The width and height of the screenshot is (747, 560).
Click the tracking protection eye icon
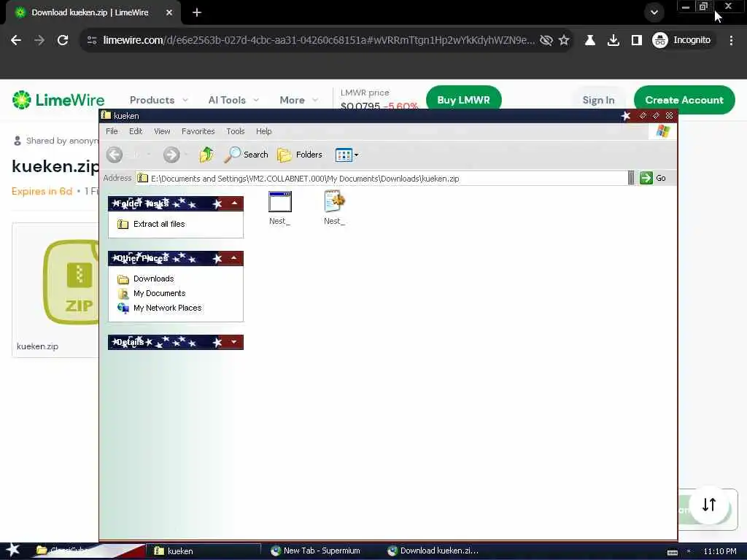click(546, 41)
